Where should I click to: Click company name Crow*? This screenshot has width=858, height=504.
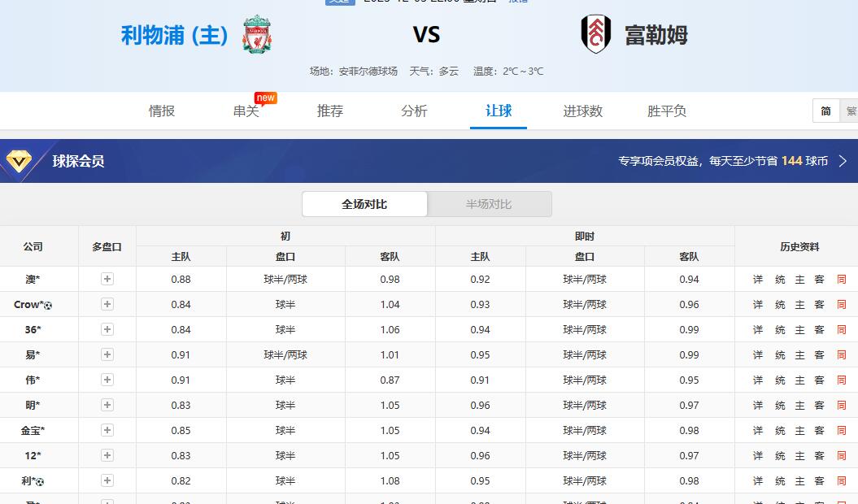(28, 305)
